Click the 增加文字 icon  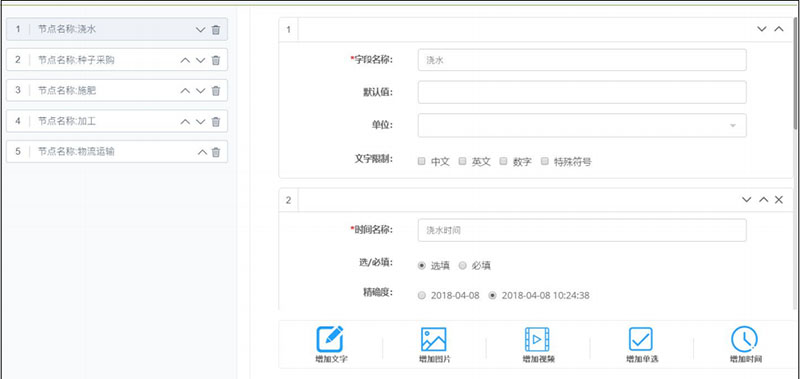[x=330, y=339]
